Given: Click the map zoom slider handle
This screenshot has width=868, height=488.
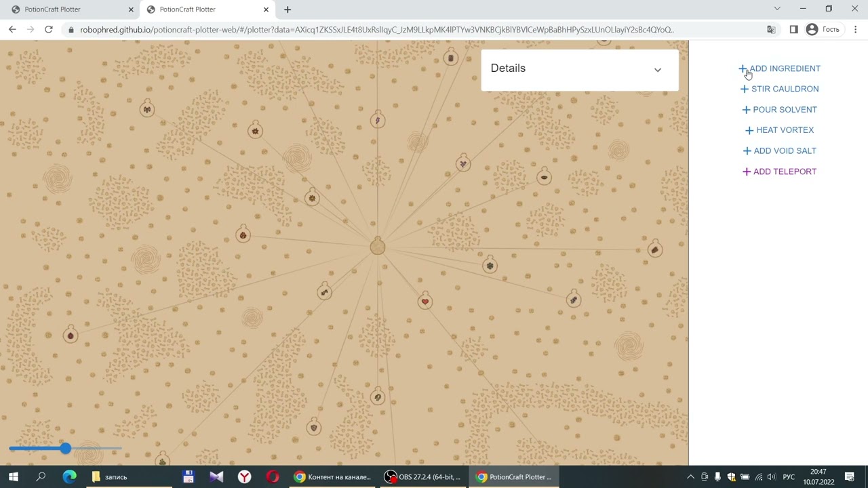Looking at the screenshot, I should coord(65,449).
